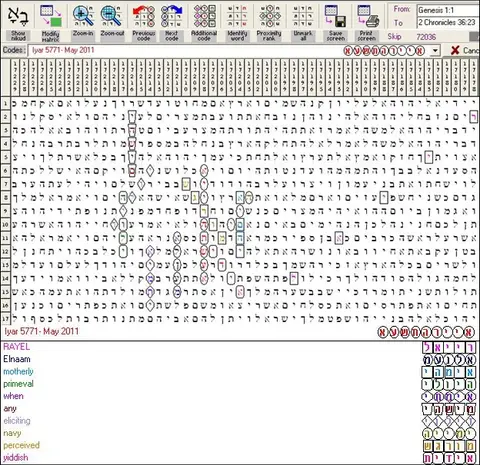Click matrix row number 10
480x465 pixels.
pos(5,225)
